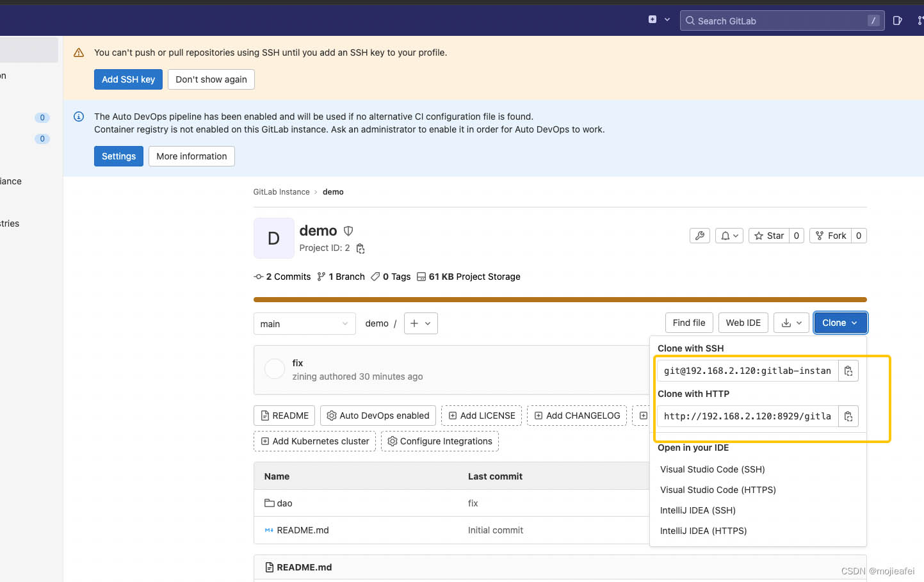Select the HTTP clone URL field
Viewport: 924px width, 582px height.
coord(748,416)
